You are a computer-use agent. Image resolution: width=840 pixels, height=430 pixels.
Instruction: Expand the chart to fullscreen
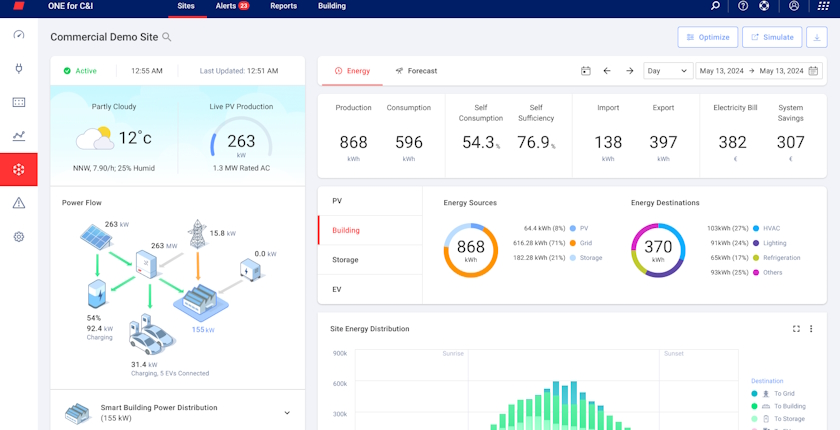pyautogui.click(x=797, y=328)
